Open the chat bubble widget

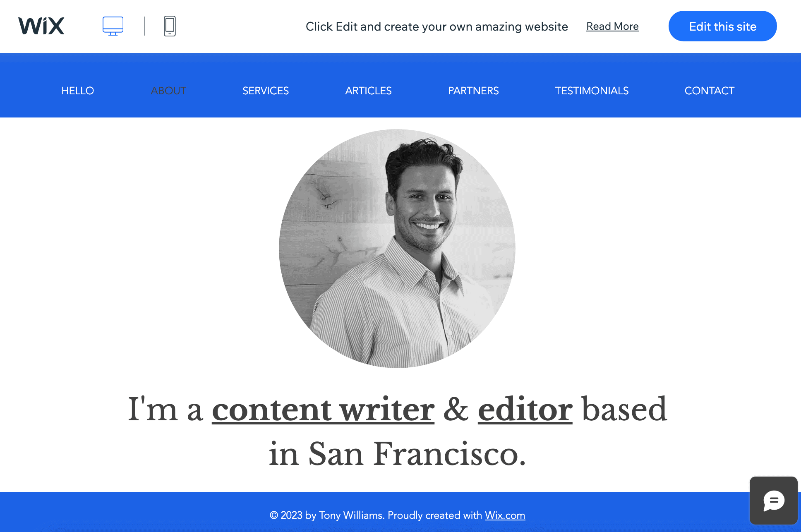773,501
